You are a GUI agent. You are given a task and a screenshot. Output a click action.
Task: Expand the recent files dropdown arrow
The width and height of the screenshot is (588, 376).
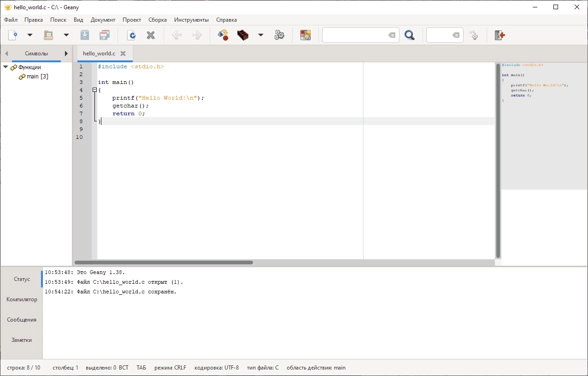pyautogui.click(x=66, y=35)
